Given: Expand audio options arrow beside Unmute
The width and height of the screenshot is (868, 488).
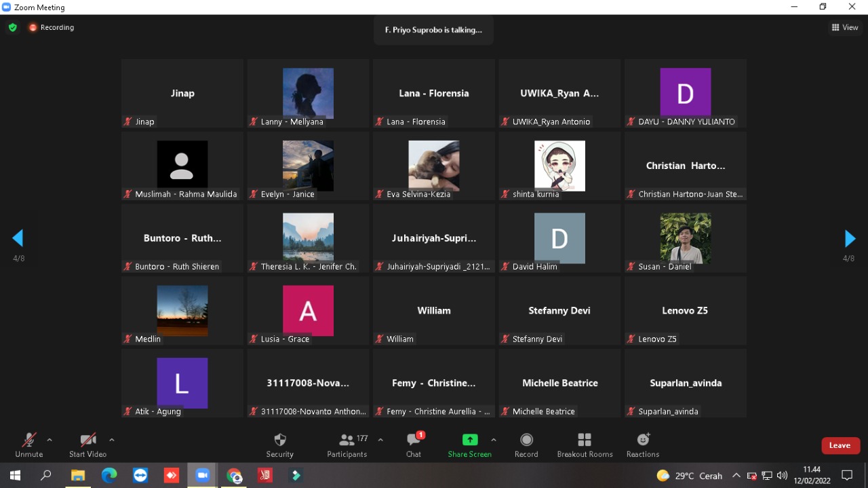Looking at the screenshot, I should pyautogui.click(x=50, y=440).
